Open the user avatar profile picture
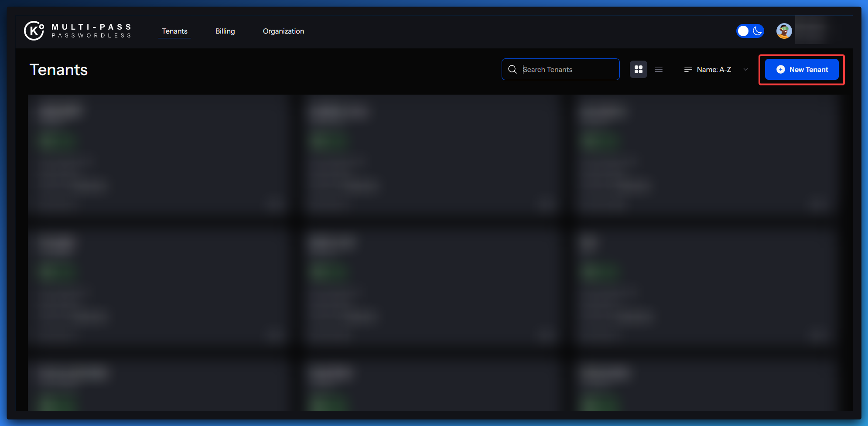Screen dimensions: 868x426 [784, 31]
